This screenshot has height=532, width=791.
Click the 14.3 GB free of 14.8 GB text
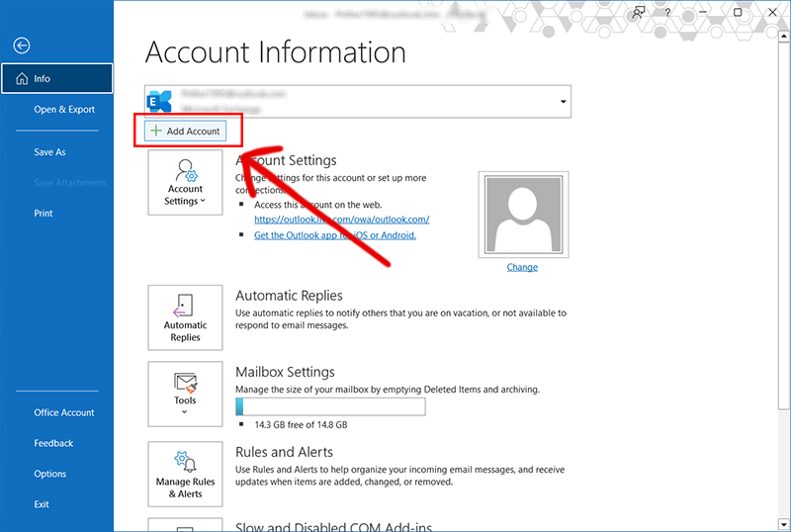pos(301,425)
